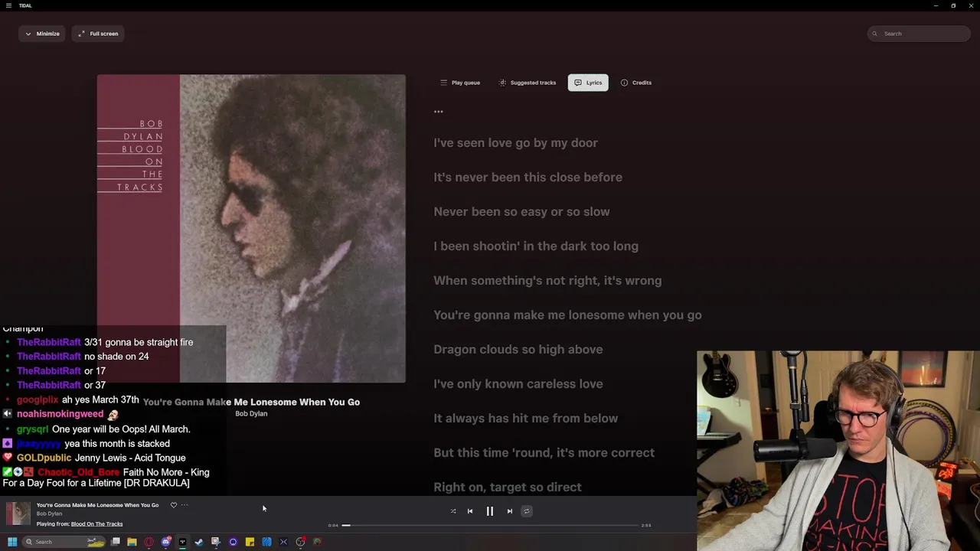Viewport: 980px width, 551px height.
Task: Open the track options three-dot menu
Action: [185, 505]
